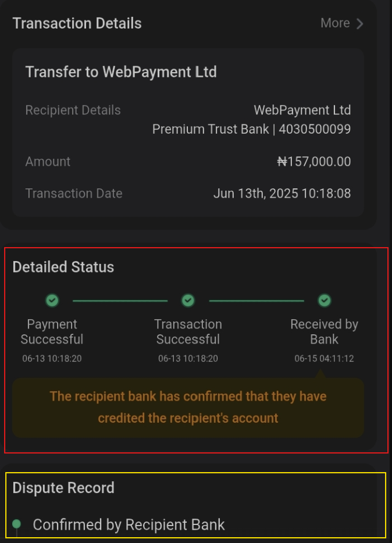Click the Transaction Successful green checkmark icon
The height and width of the screenshot is (543, 392).
(x=188, y=301)
